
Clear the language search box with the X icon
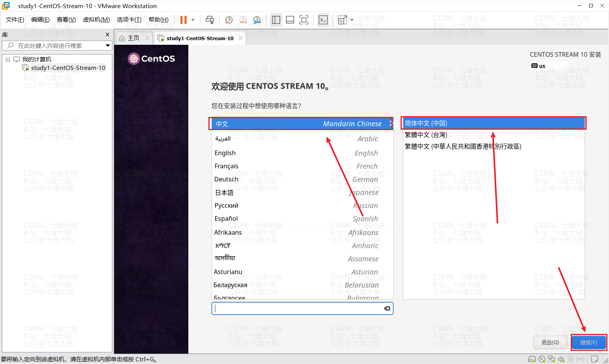click(387, 308)
